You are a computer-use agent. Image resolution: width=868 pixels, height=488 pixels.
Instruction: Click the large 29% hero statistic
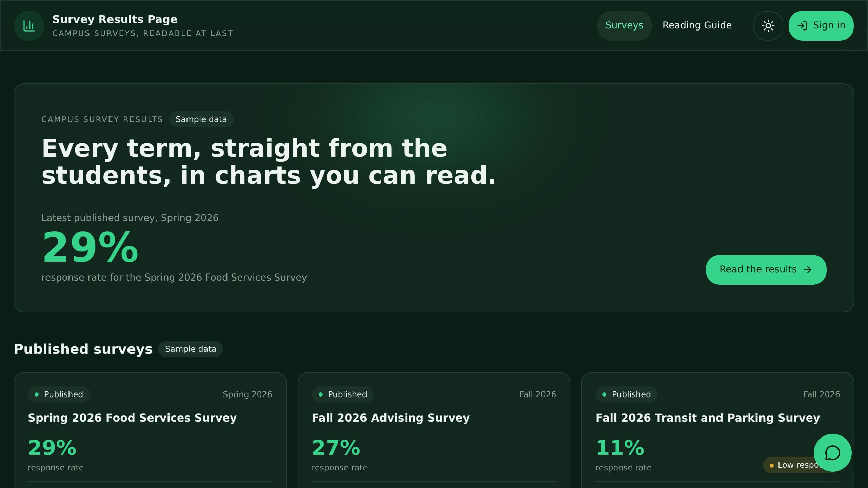point(90,247)
